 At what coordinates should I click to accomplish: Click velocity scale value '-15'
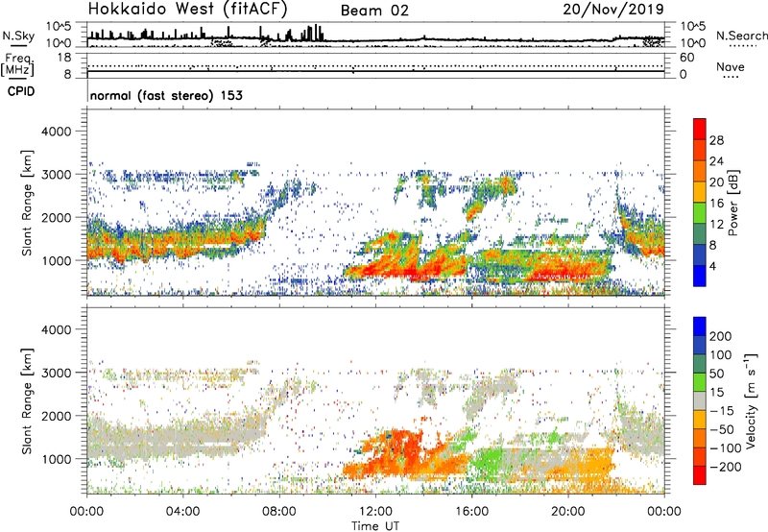tap(722, 411)
